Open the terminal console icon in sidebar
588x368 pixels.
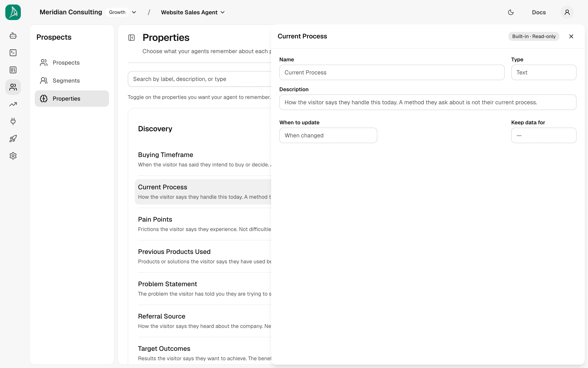[x=13, y=53]
